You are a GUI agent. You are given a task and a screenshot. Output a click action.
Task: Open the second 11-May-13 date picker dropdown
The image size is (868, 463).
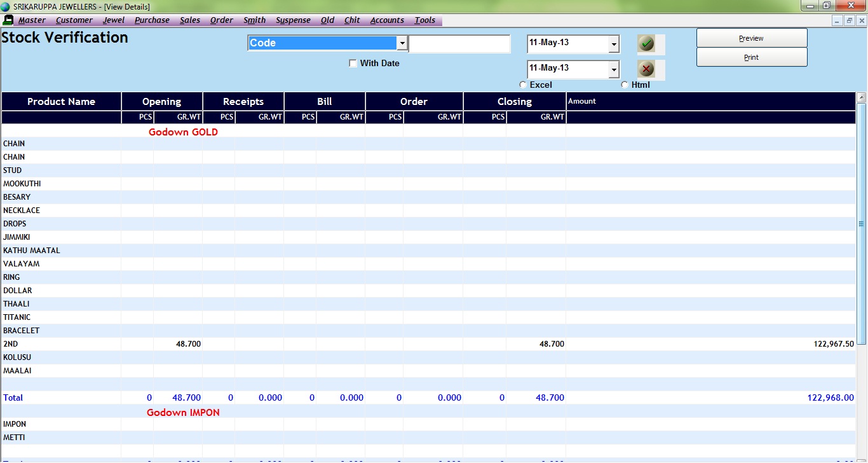(613, 69)
